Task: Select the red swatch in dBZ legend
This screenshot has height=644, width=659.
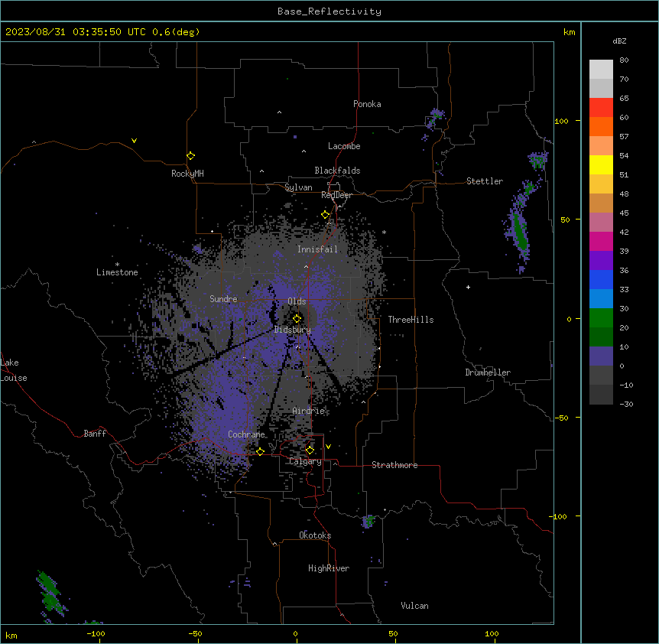Action: tap(601, 107)
